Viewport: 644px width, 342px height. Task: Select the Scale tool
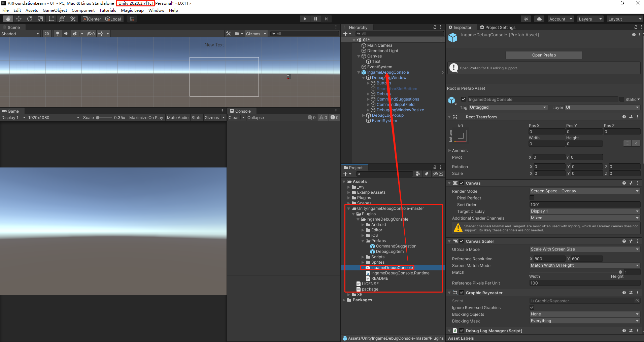point(40,18)
